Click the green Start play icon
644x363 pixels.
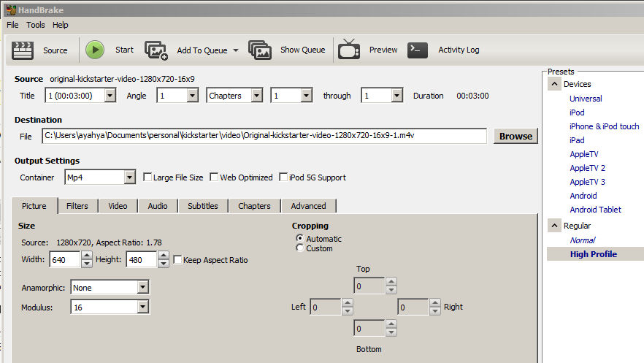pos(95,50)
